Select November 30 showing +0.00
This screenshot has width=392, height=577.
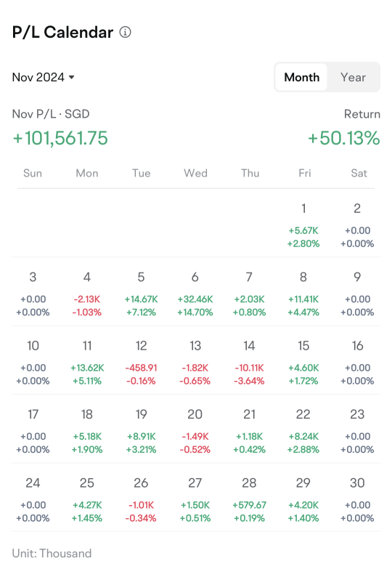(x=357, y=500)
